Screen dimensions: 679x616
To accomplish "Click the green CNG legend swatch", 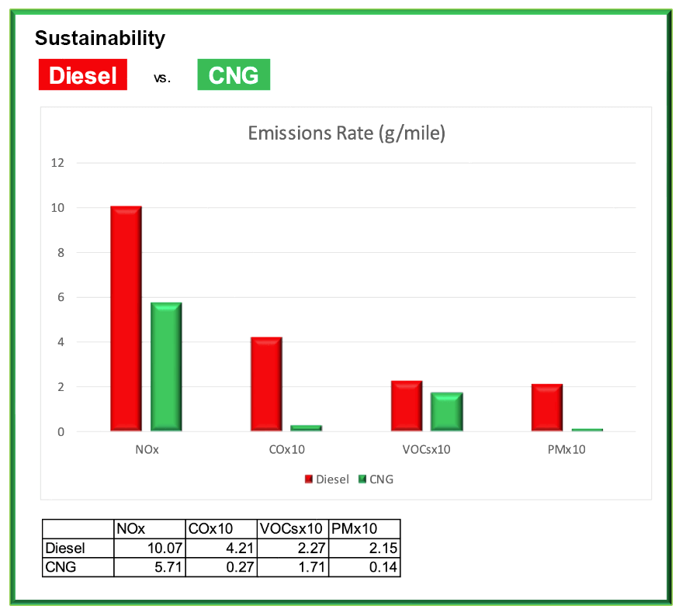I will pos(362,479).
